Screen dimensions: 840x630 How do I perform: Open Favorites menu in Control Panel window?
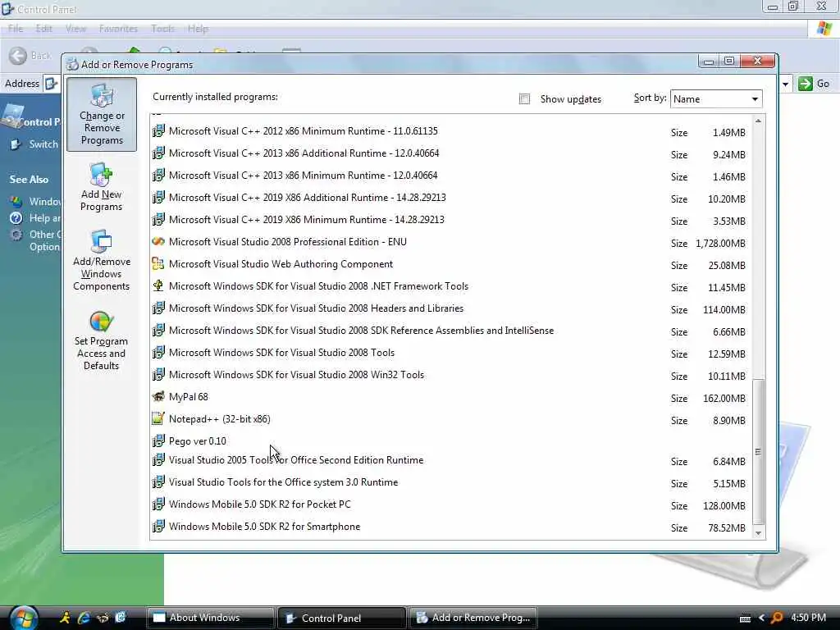pyautogui.click(x=118, y=29)
